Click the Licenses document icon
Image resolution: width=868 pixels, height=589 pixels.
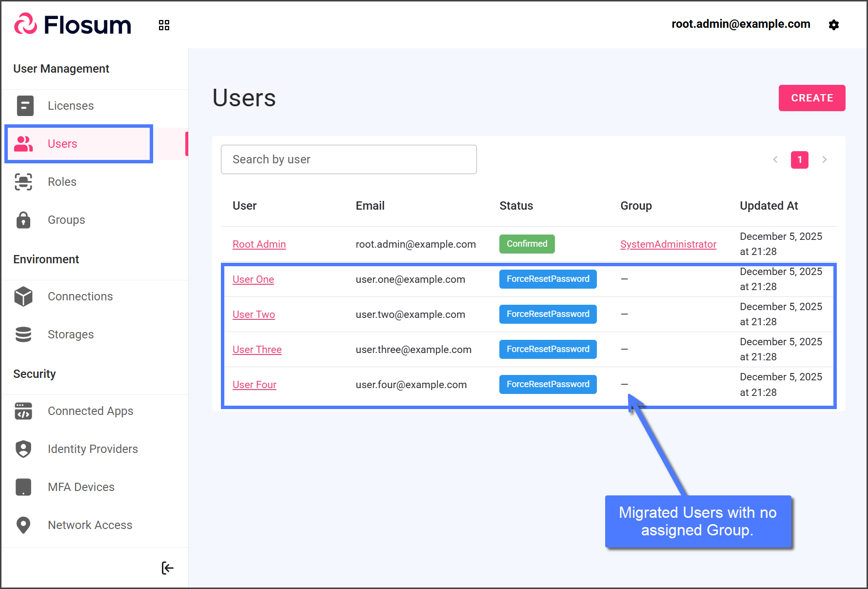coord(25,106)
